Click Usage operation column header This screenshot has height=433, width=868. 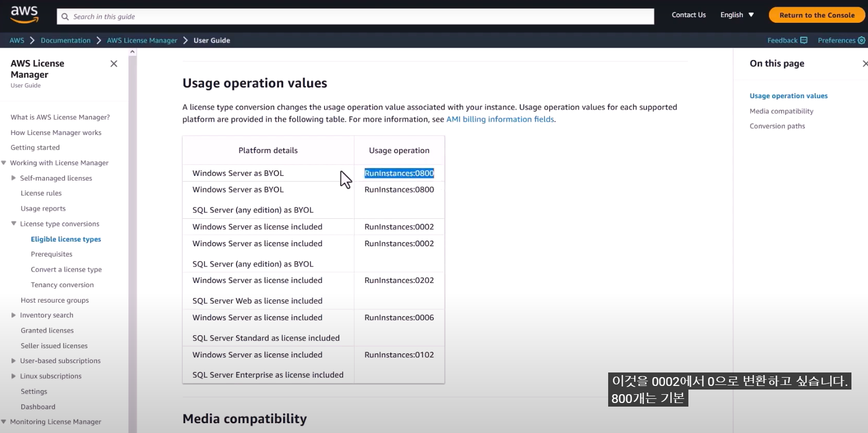399,151
